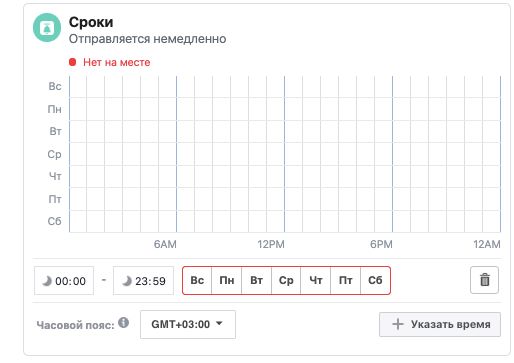Click the moon icon in the 23:59 field

pos(127,281)
